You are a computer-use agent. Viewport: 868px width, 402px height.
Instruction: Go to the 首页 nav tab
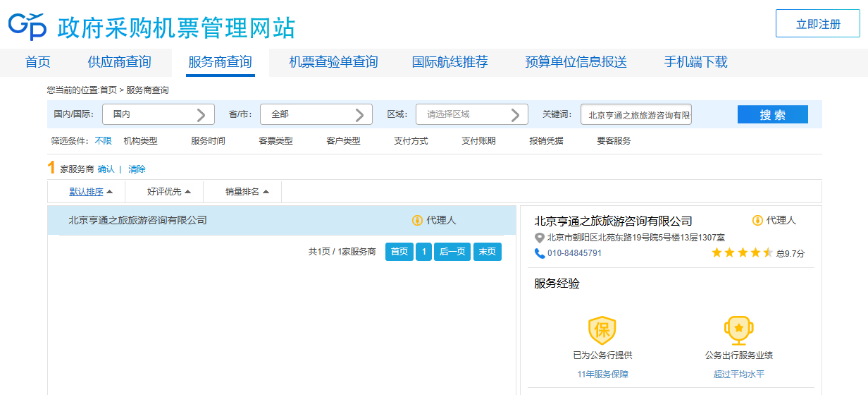(x=38, y=62)
